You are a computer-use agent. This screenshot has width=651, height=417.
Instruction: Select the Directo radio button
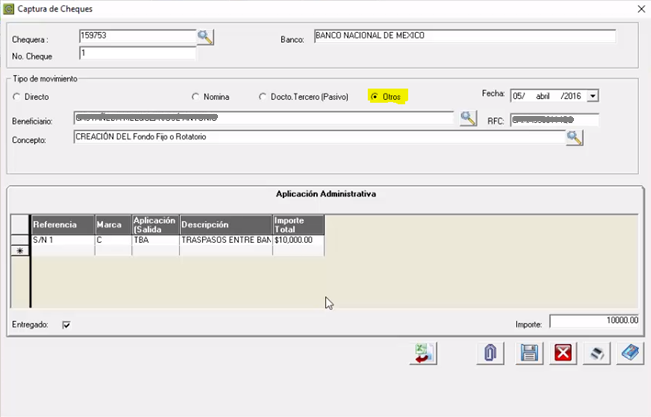pyautogui.click(x=16, y=97)
